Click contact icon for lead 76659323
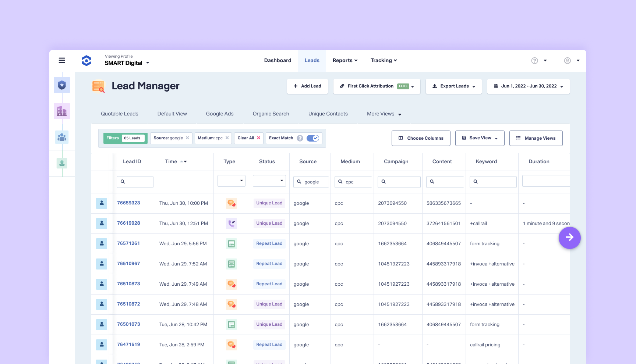The height and width of the screenshot is (364, 636). pos(102,203)
